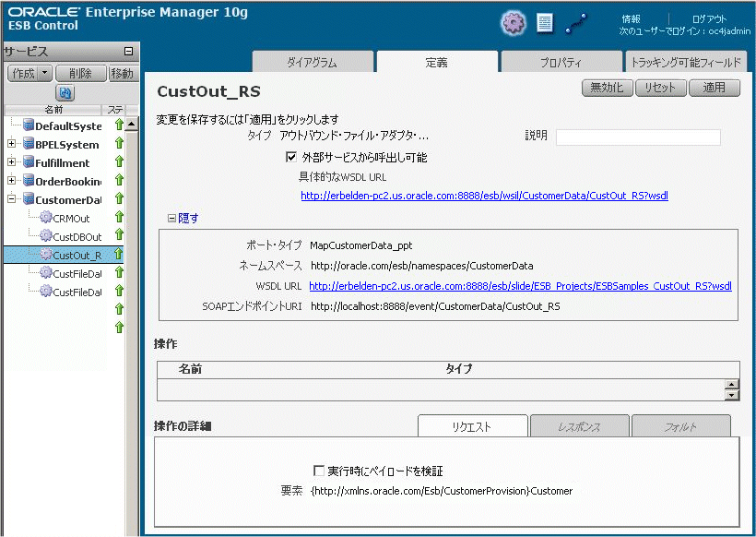This screenshot has height=537, width=756.
Task: Switch to the 定義 tab
Action: pyautogui.click(x=437, y=62)
